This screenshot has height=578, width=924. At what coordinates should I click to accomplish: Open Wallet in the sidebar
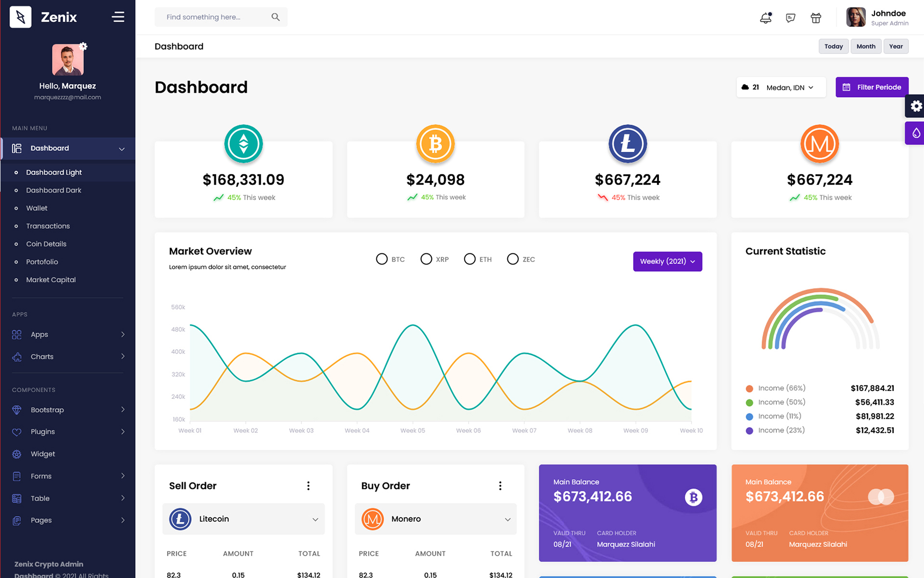tap(37, 208)
